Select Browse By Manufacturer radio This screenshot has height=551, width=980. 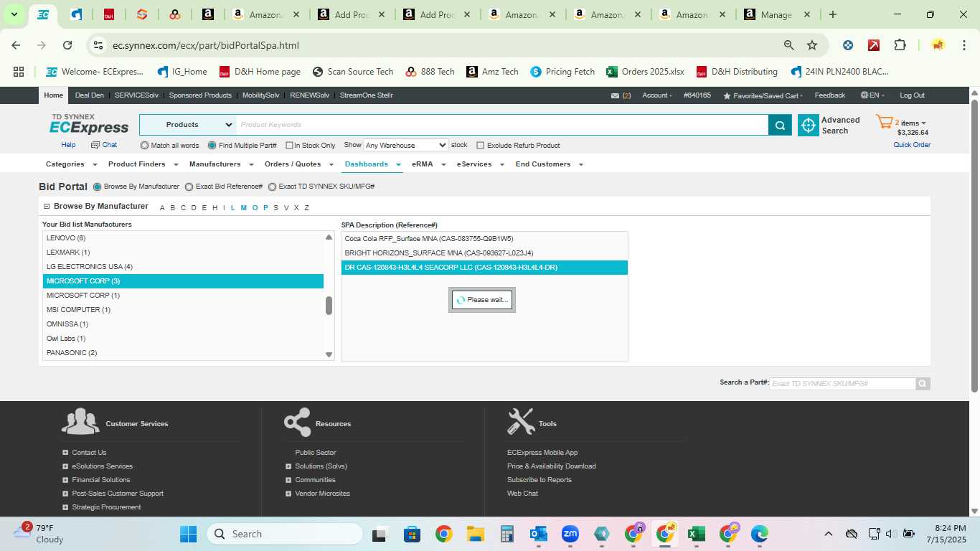click(x=98, y=187)
